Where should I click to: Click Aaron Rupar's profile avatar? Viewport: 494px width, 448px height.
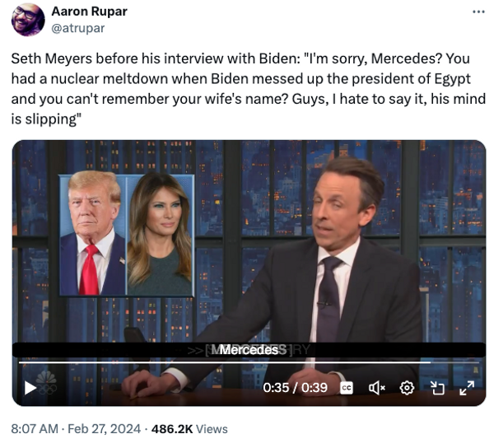pyautogui.click(x=28, y=20)
